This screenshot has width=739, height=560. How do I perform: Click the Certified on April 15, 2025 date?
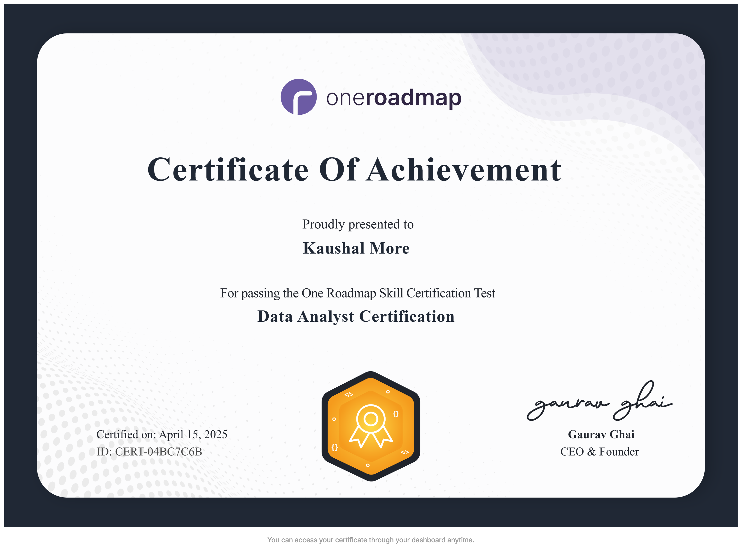pos(162,434)
